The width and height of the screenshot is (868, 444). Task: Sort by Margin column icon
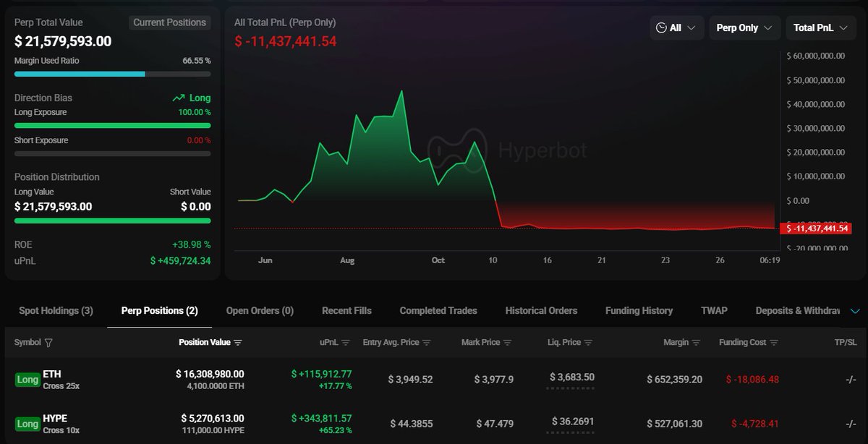(x=696, y=343)
